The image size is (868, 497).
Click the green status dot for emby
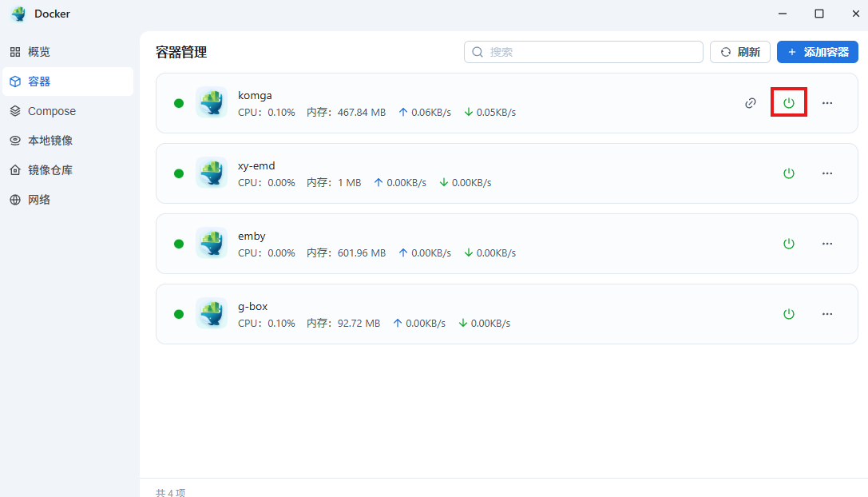tap(179, 244)
